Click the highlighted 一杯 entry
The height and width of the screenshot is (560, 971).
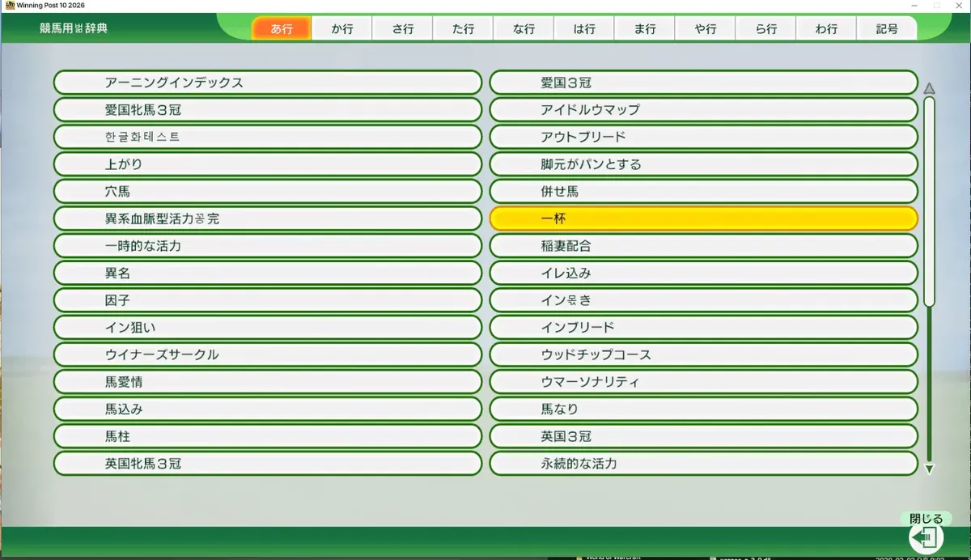704,218
